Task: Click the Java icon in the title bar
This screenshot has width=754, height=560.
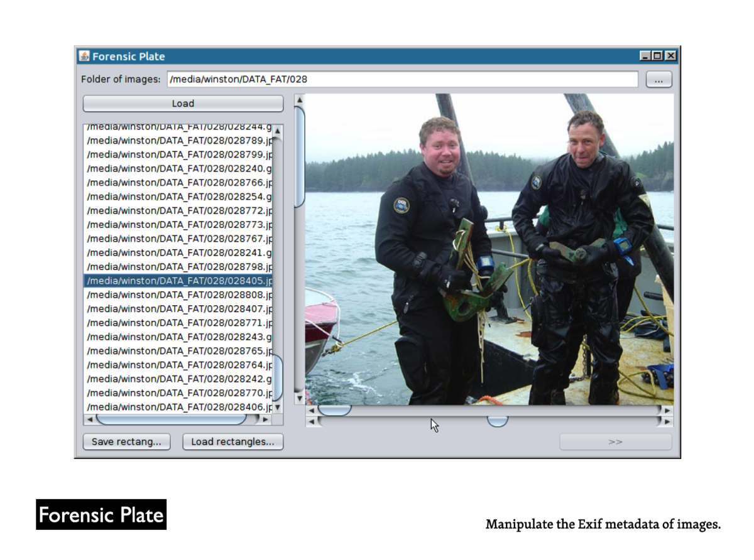Action: (x=84, y=57)
